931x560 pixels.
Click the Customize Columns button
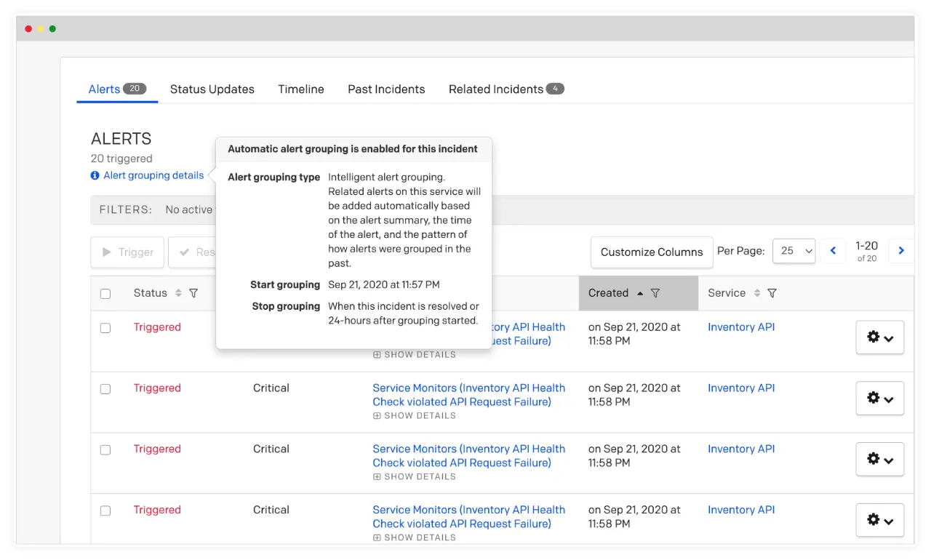coord(652,252)
